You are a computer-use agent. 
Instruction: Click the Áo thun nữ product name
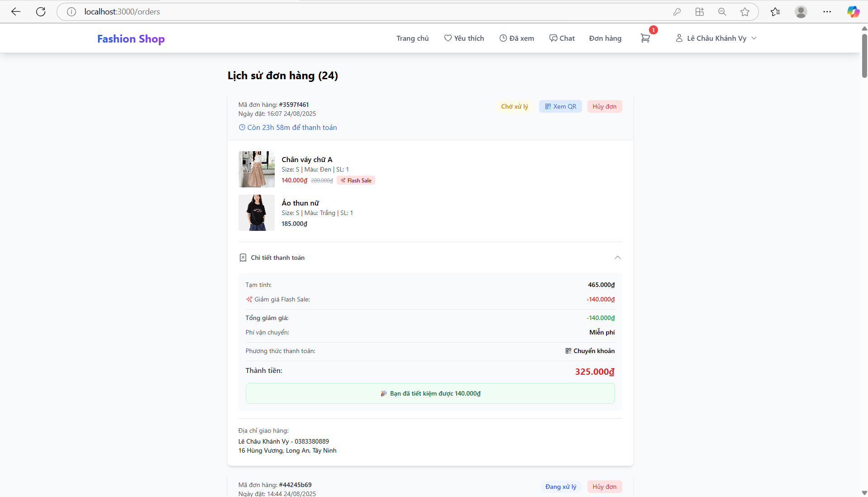(300, 203)
